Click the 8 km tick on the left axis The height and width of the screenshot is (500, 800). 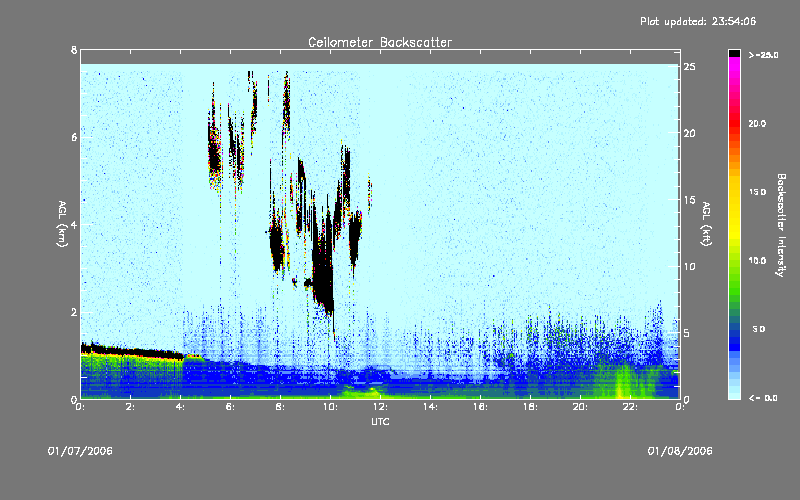(x=74, y=50)
